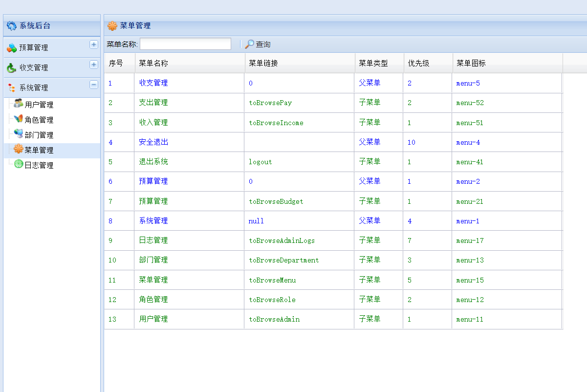This screenshot has width=587, height=392.
Task: Click the toBrowseBudget link cell
Action: tap(299, 201)
